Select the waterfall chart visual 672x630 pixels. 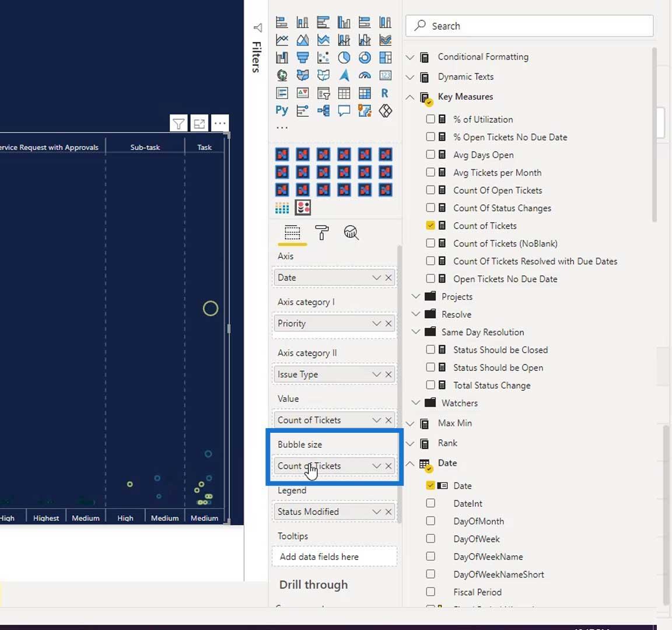(x=282, y=57)
